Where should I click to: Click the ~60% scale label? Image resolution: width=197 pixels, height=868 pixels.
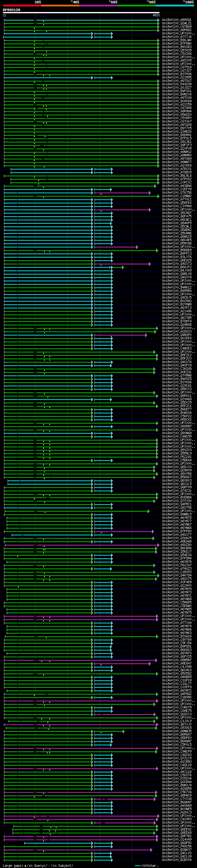point(113,2)
